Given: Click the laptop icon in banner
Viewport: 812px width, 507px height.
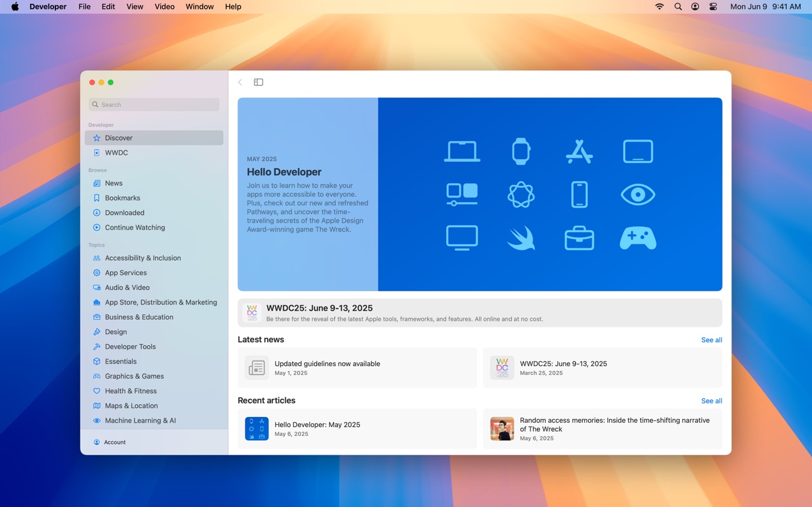Looking at the screenshot, I should [x=462, y=152].
